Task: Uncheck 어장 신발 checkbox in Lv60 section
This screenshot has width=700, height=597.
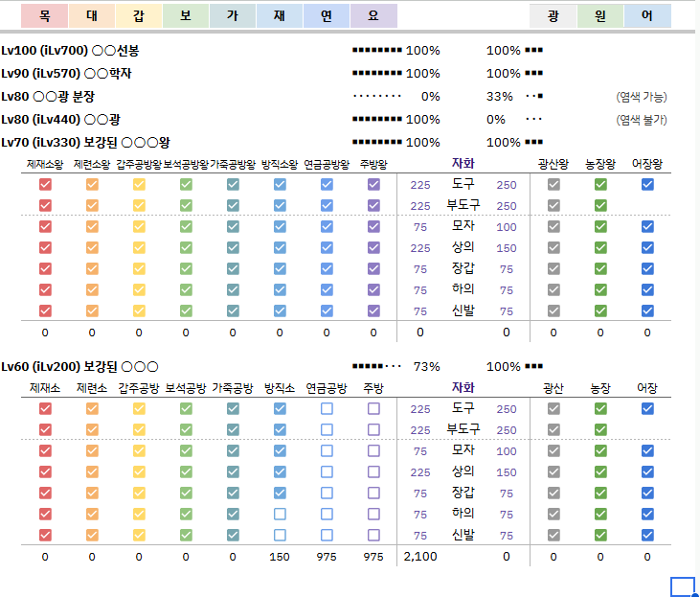Action: (x=647, y=535)
